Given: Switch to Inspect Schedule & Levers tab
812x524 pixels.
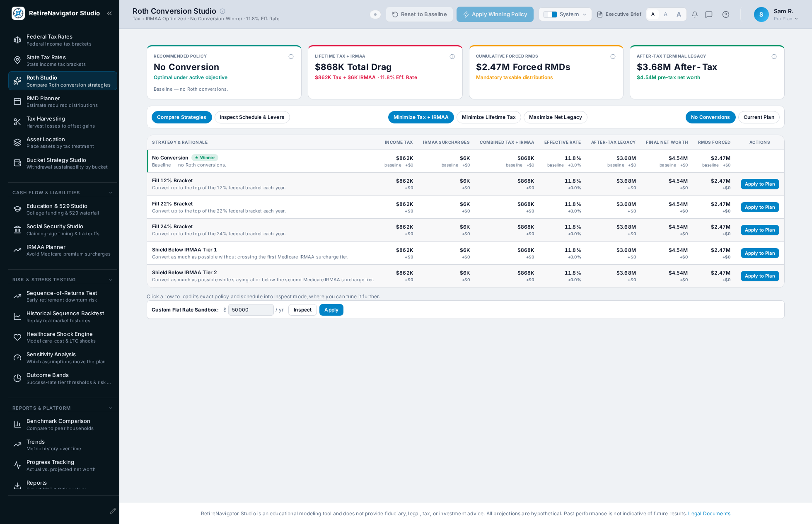Looking at the screenshot, I should [252, 117].
